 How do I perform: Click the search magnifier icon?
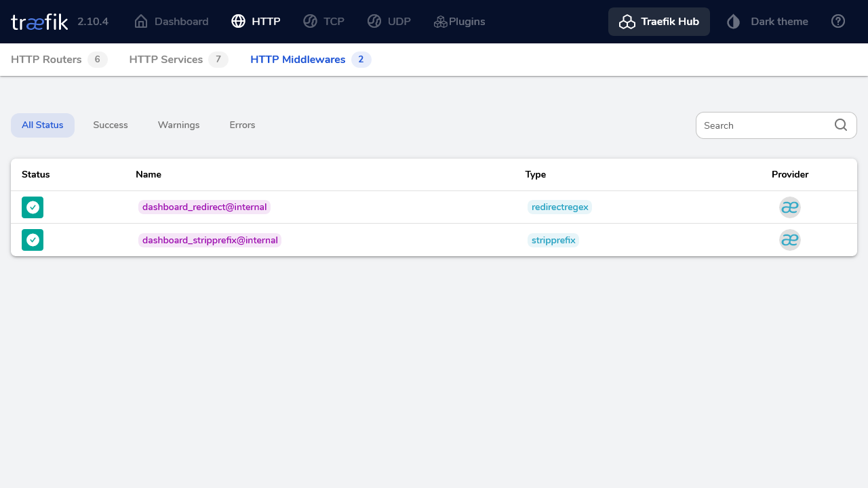point(841,125)
